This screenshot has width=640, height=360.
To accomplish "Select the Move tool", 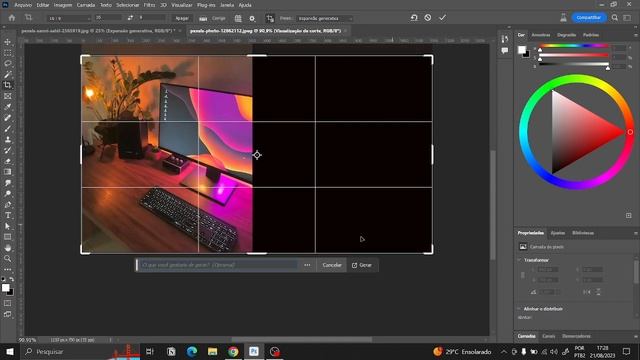I will coord(8,42).
